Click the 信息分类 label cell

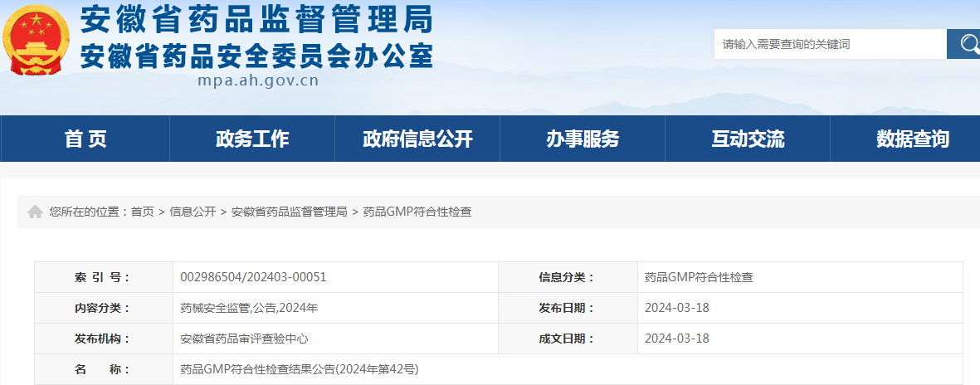(568, 277)
